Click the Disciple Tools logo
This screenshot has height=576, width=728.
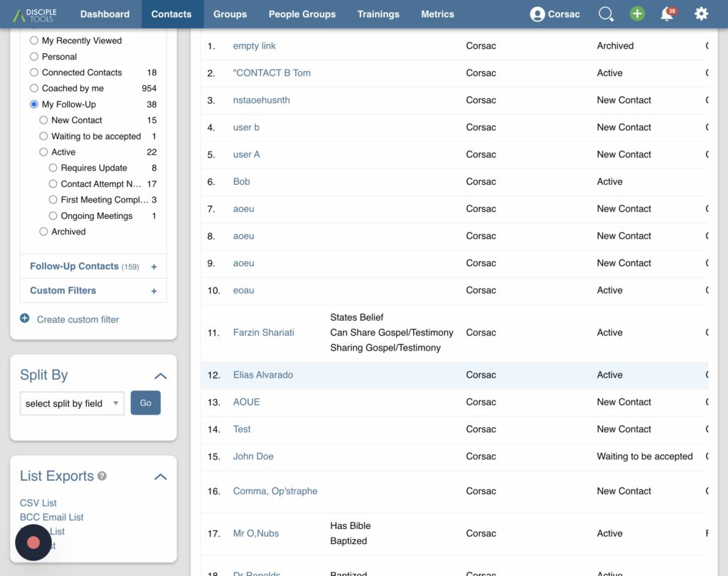click(x=34, y=14)
